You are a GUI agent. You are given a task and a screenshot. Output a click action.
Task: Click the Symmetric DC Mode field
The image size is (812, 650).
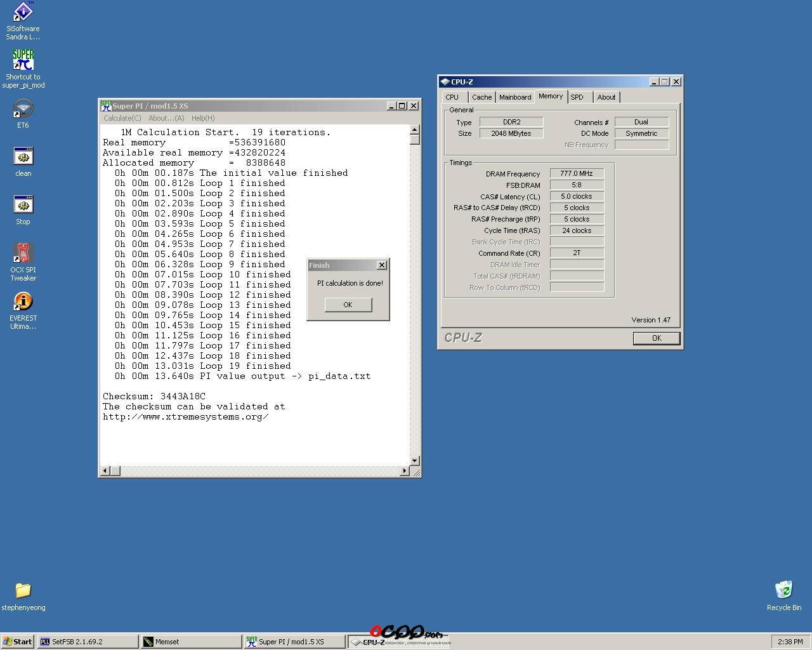point(641,133)
